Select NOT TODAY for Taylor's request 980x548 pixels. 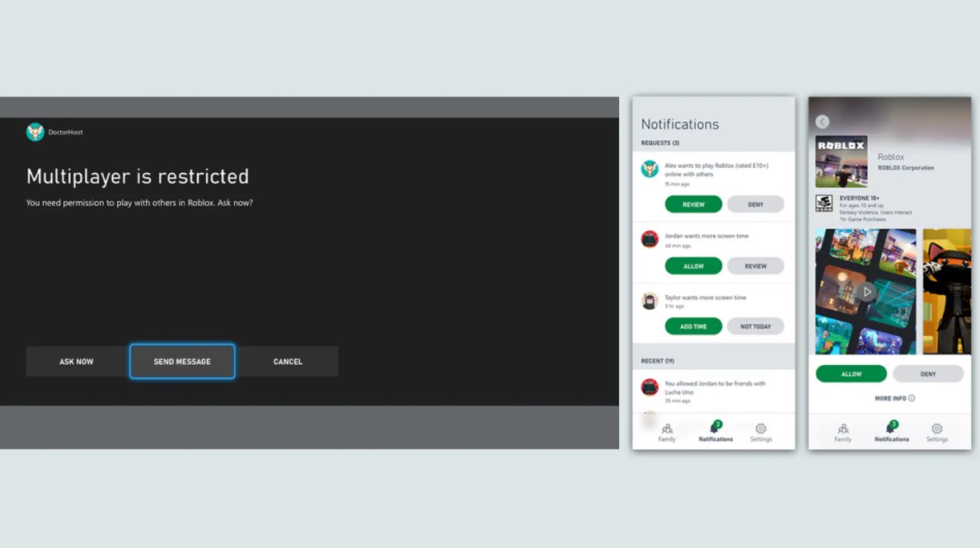pos(756,326)
